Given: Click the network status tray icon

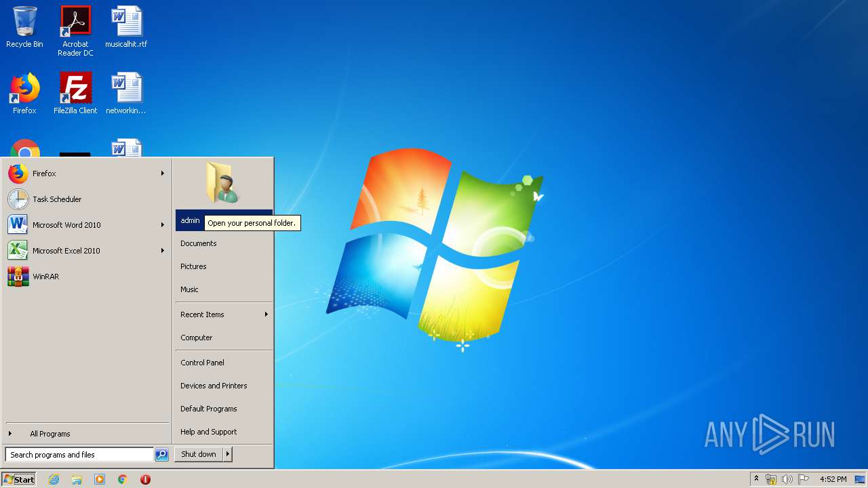Looking at the screenshot, I should click(771, 479).
